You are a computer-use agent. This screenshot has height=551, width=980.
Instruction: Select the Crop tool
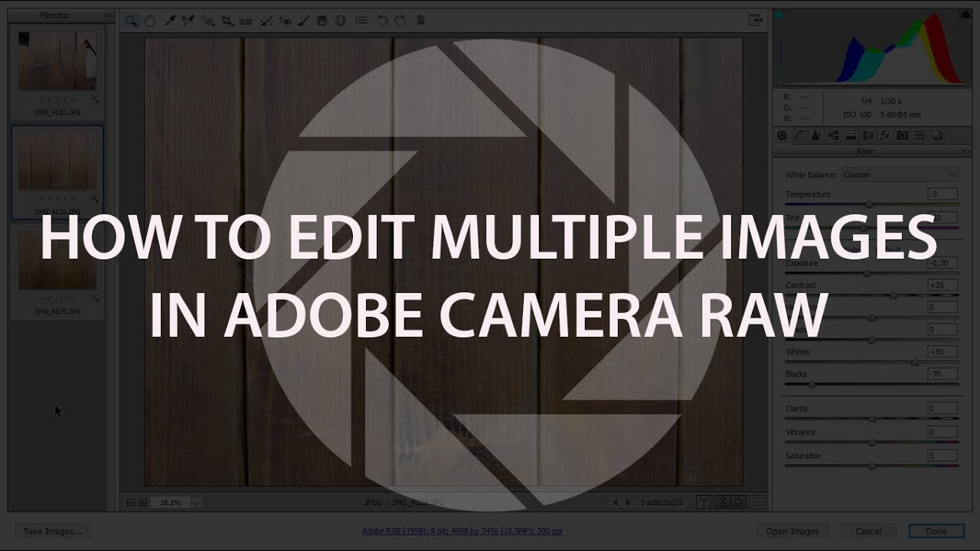(227, 21)
